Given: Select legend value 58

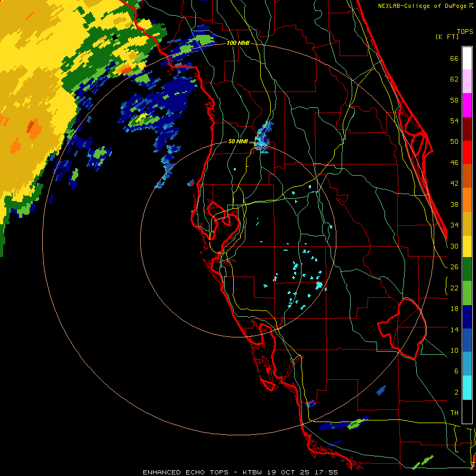Looking at the screenshot, I should click(454, 100).
